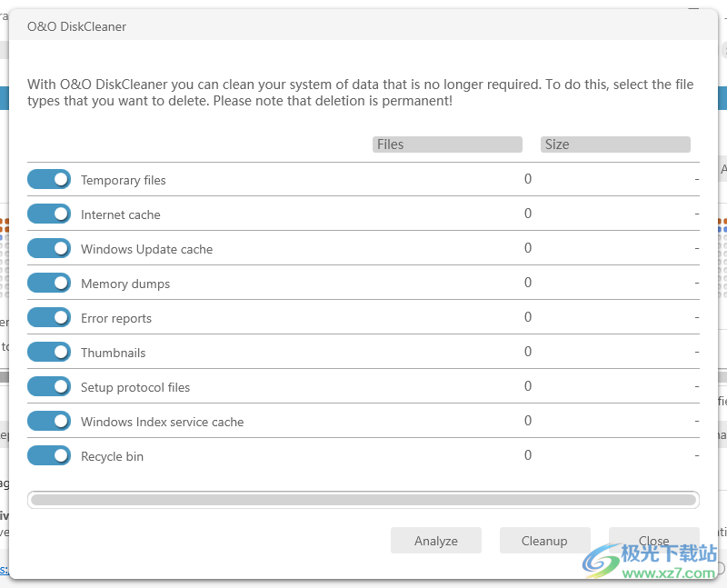
Task: Start the Cleanup button
Action: (544, 541)
